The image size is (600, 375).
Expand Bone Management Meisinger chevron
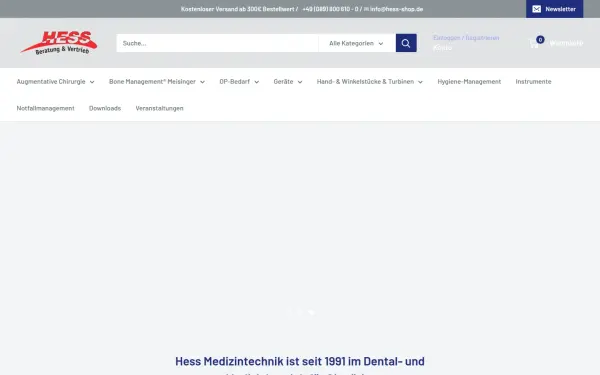click(202, 82)
